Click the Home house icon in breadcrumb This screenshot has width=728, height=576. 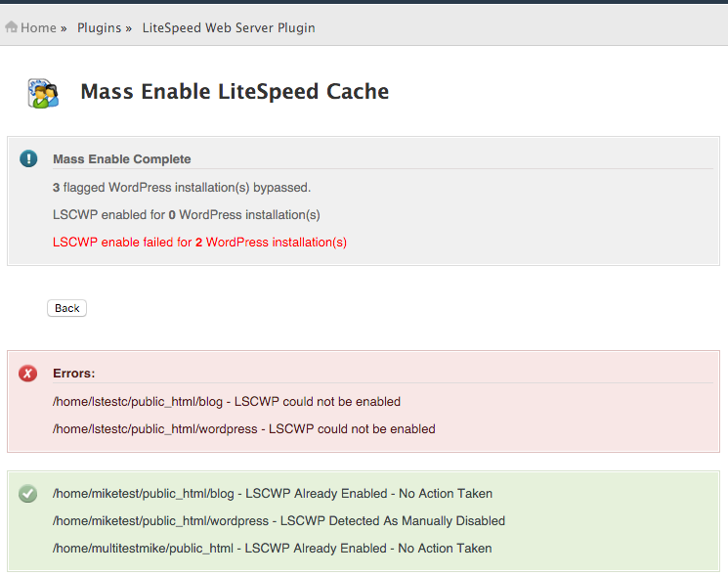click(11, 27)
